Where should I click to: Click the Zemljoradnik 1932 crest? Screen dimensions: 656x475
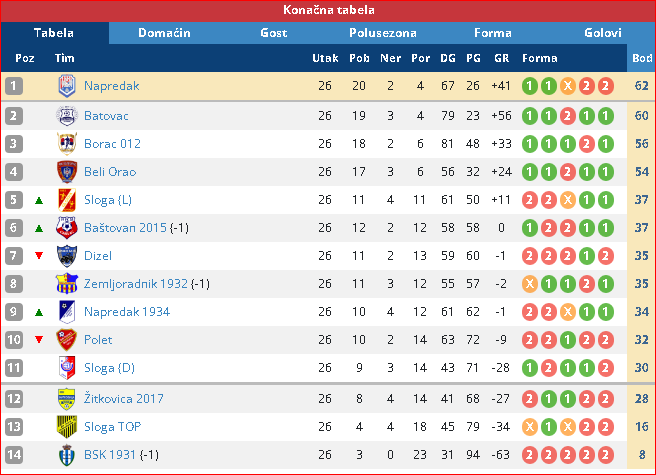click(x=67, y=284)
